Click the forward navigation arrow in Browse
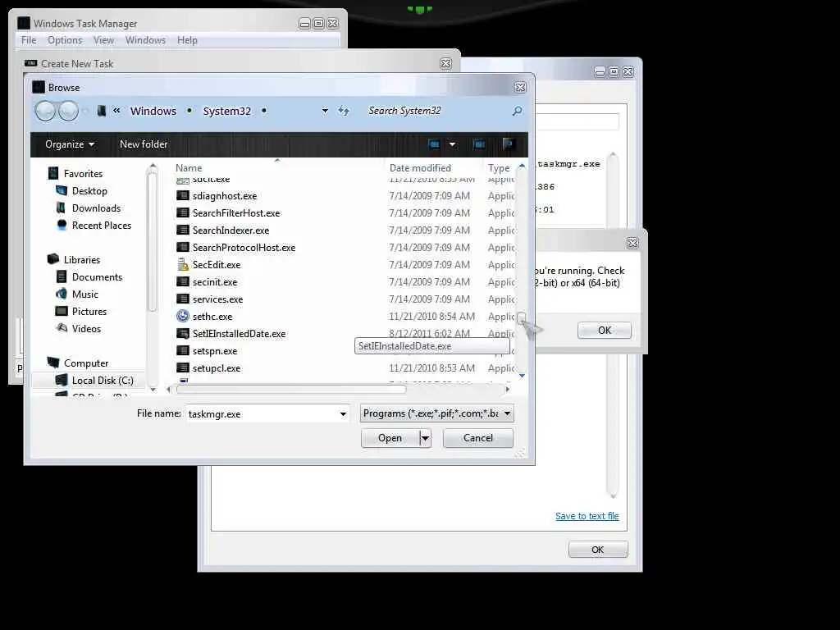840x630 pixels. click(x=69, y=111)
